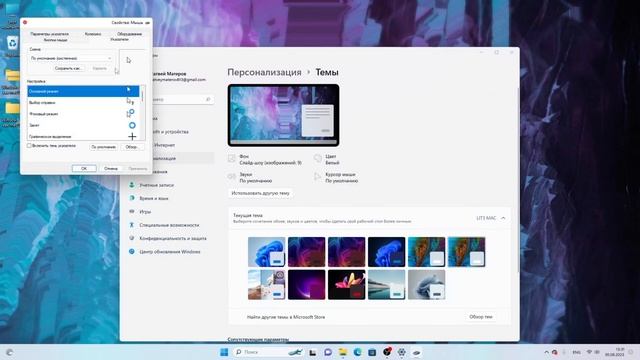Click the Обзор... button in Mouse Properties
This screenshot has height=360, width=640.
[132, 147]
